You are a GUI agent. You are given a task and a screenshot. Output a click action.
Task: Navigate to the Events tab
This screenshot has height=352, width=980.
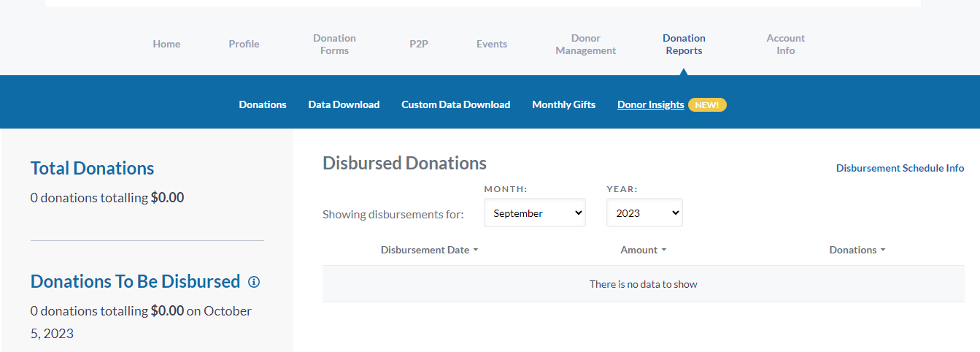492,44
